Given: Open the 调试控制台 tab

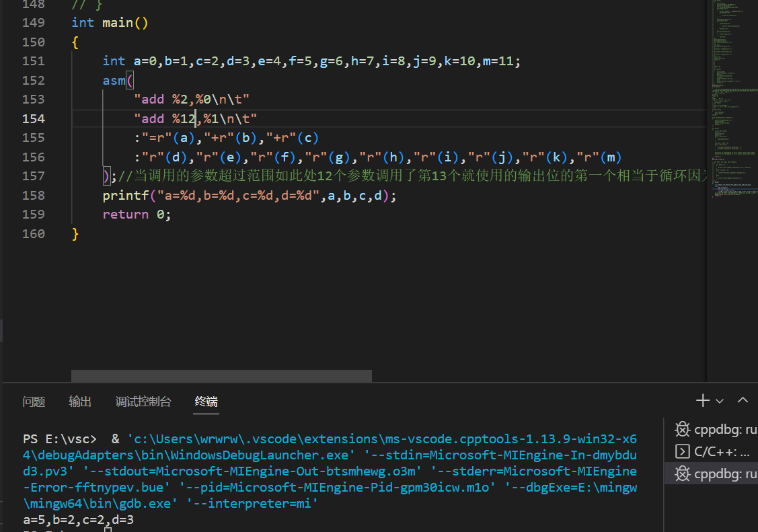Looking at the screenshot, I should 143,402.
